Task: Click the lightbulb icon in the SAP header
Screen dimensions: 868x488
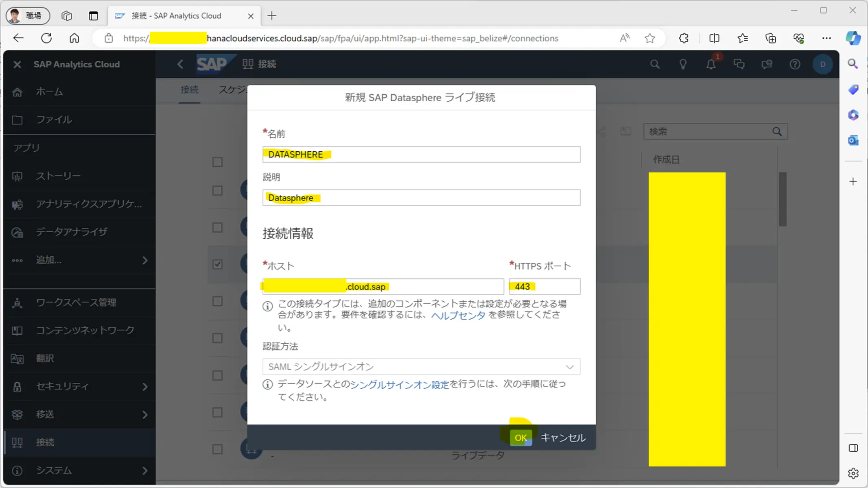Action: [683, 64]
